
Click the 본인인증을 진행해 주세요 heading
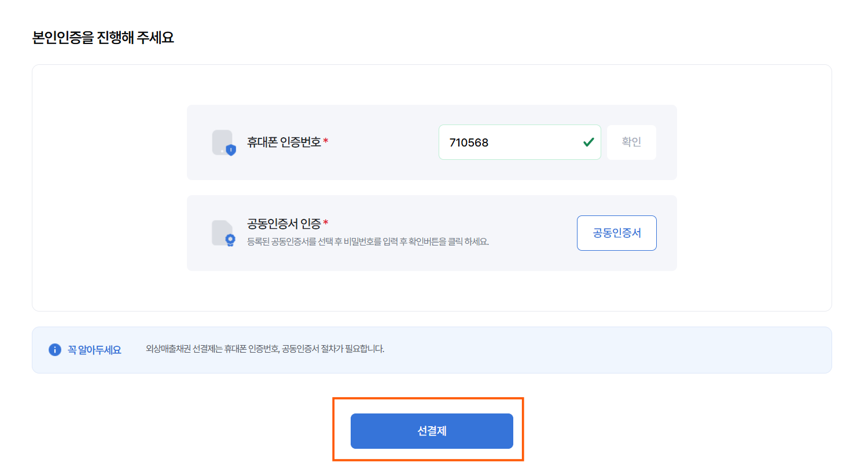click(x=103, y=38)
